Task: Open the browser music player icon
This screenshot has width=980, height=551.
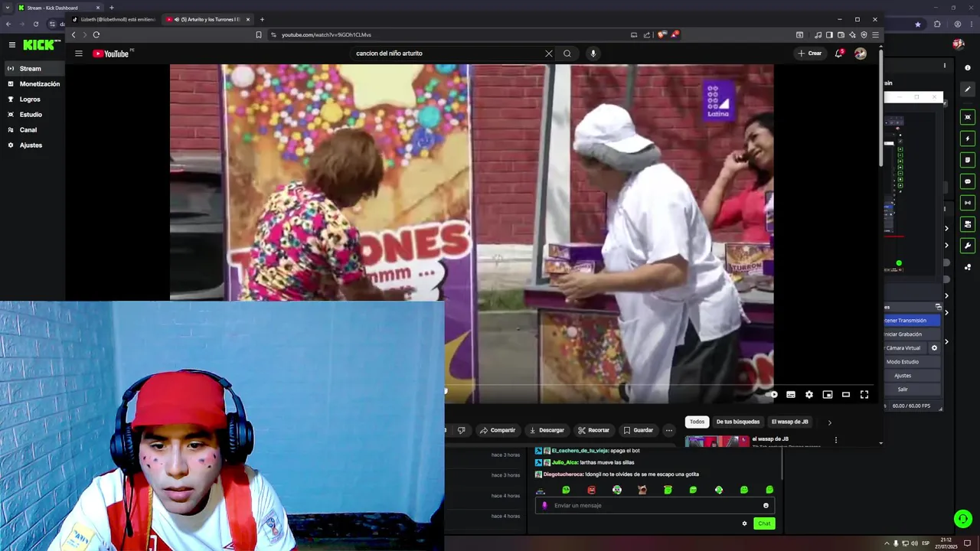Action: tap(818, 34)
